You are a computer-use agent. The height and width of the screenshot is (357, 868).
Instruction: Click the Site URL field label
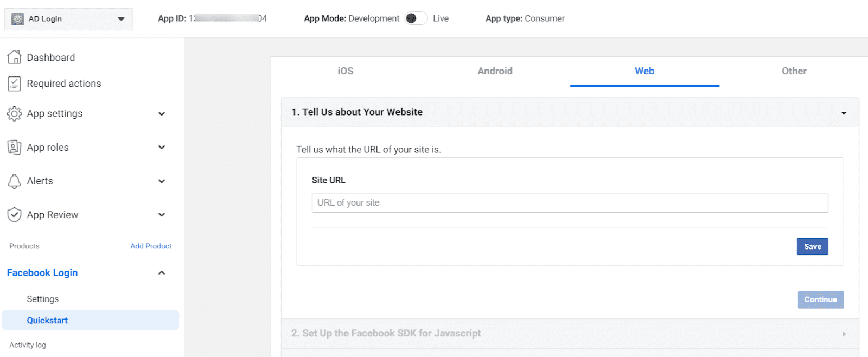(x=328, y=180)
